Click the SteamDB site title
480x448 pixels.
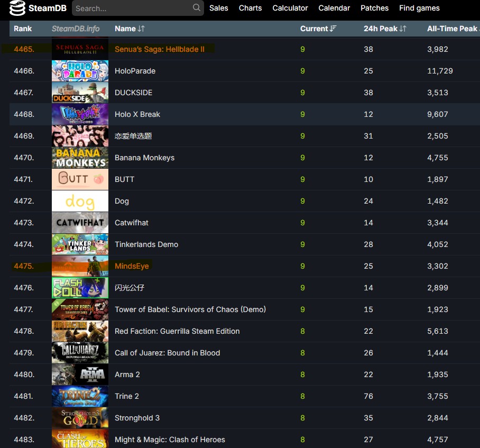48,8
